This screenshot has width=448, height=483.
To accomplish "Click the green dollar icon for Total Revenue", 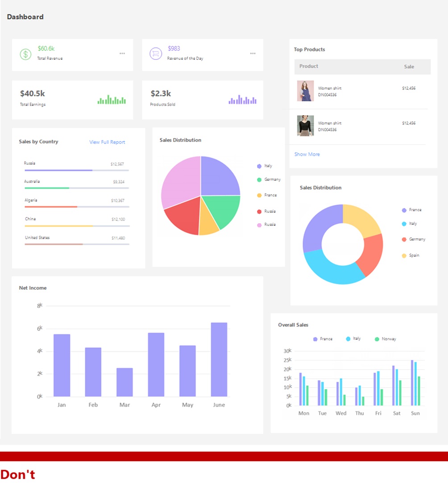I will pyautogui.click(x=25, y=54).
